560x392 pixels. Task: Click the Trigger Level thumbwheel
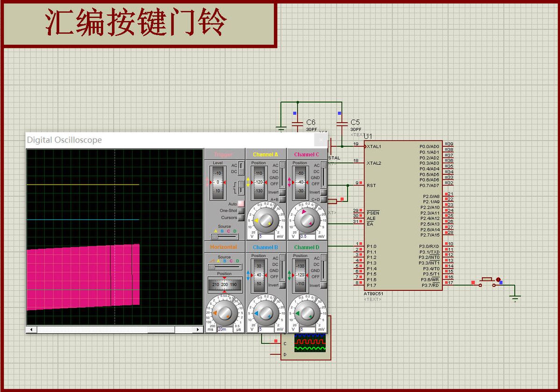[218, 182]
